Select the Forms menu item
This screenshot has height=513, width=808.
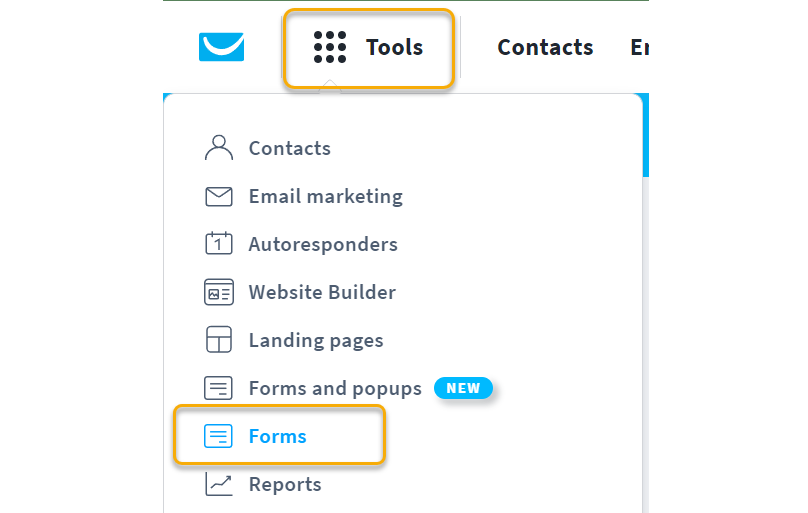(278, 436)
